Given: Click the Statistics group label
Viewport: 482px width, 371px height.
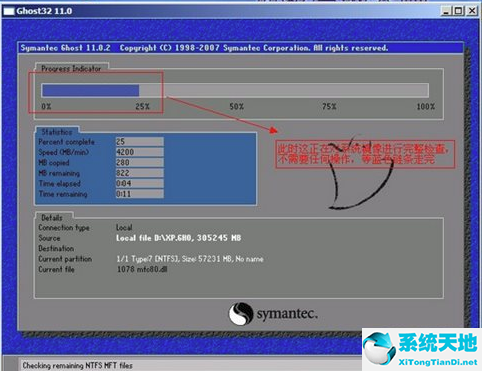Looking at the screenshot, I should click(x=57, y=132).
